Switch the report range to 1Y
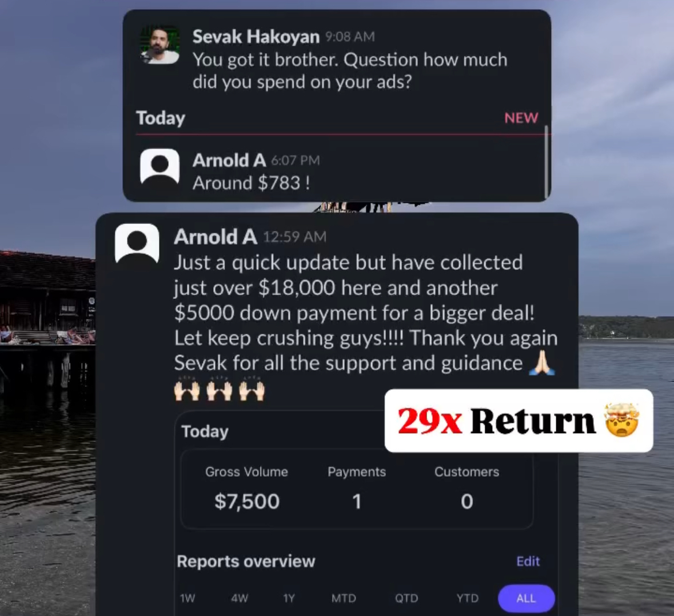The image size is (674, 616). pyautogui.click(x=289, y=598)
